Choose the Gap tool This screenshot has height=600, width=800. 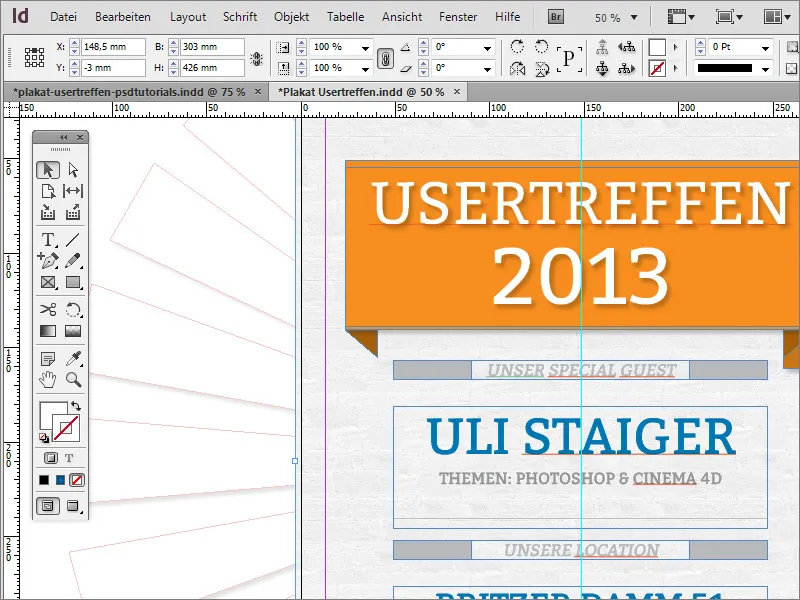(73, 191)
